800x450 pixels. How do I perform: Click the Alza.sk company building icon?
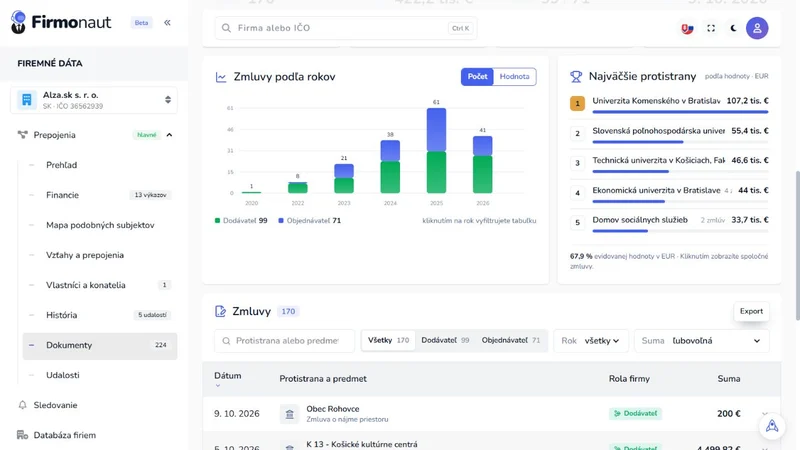coord(27,99)
